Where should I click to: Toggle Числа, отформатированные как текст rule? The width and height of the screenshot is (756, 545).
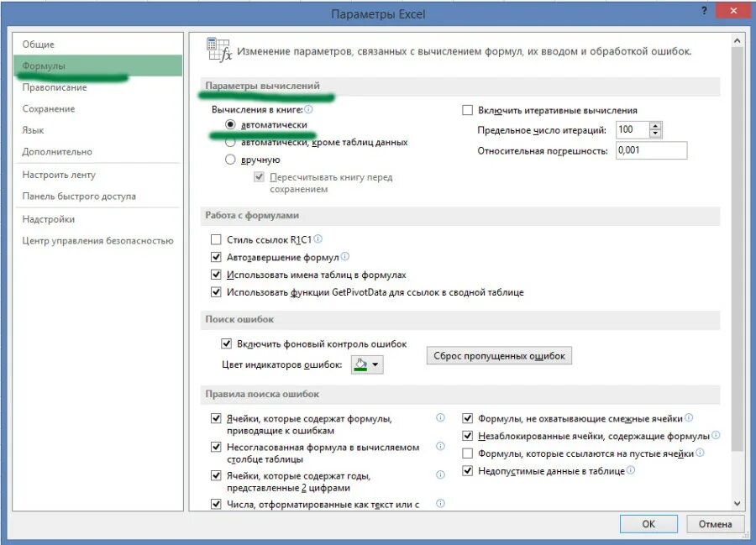(216, 505)
